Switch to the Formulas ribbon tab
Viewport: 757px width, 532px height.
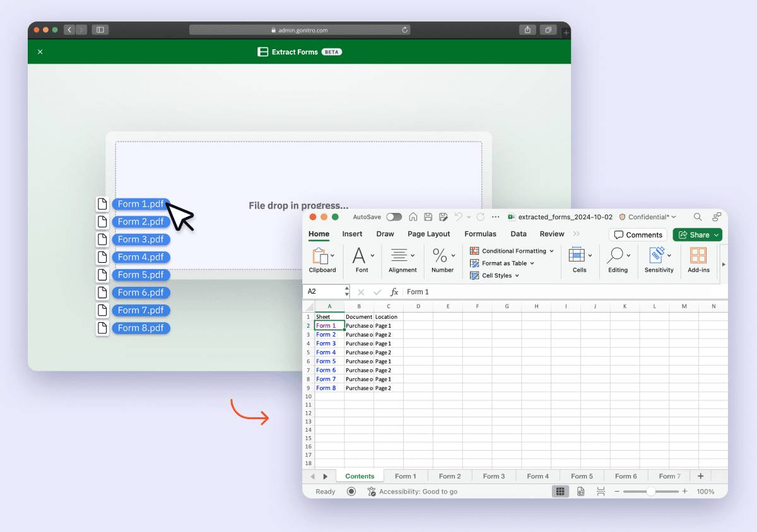(481, 234)
